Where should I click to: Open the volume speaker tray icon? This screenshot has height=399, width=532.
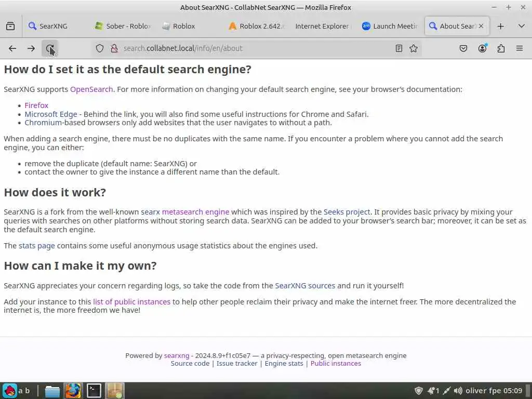click(458, 391)
